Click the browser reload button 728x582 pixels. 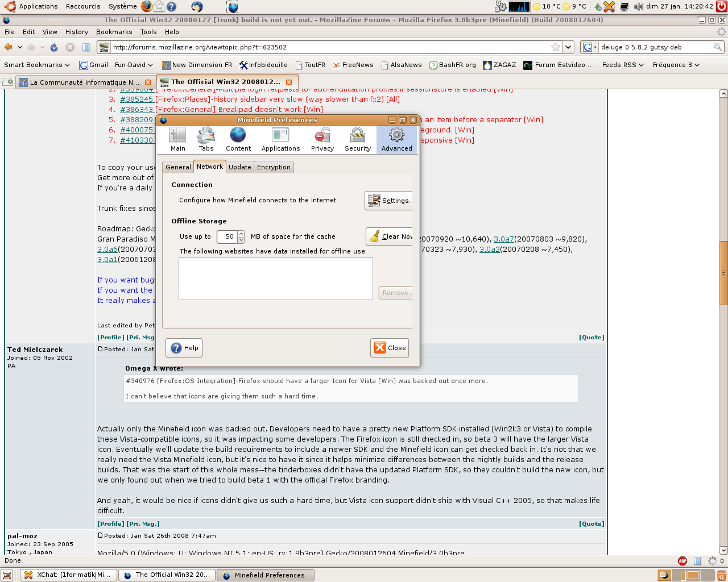[54, 47]
